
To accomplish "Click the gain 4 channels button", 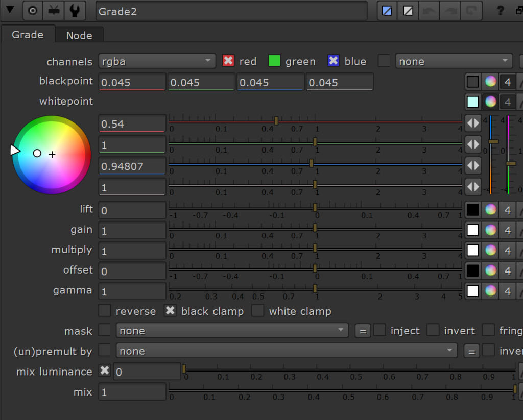I will [508, 230].
